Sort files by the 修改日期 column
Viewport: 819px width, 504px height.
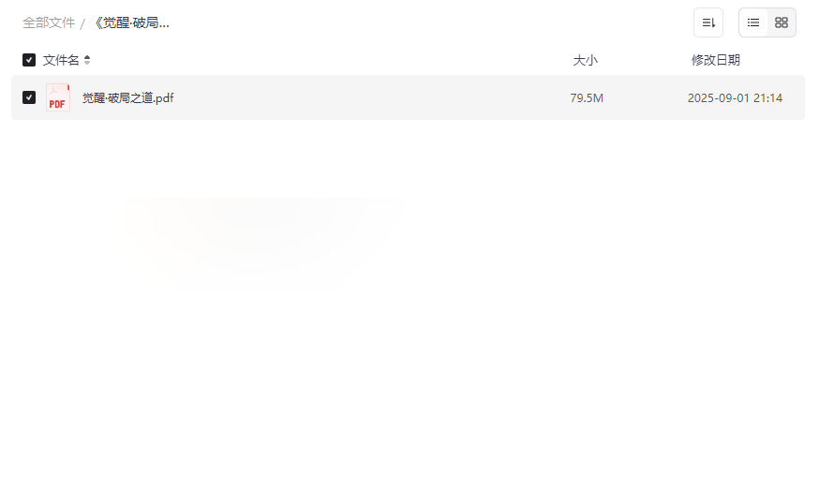[x=715, y=60]
